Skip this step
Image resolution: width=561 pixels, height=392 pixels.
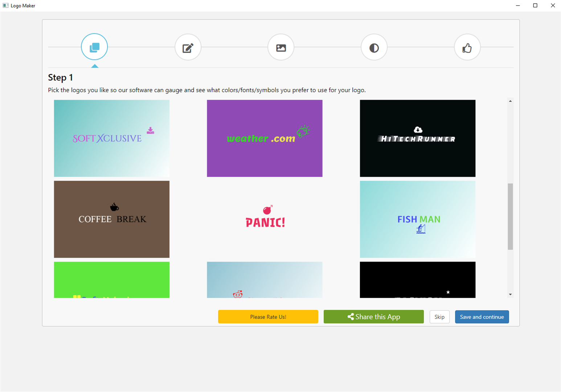(439, 317)
